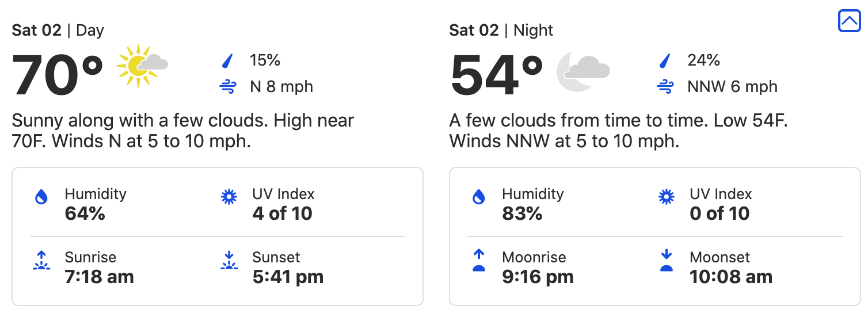Click the 5:41 pm sunset time

(x=288, y=277)
